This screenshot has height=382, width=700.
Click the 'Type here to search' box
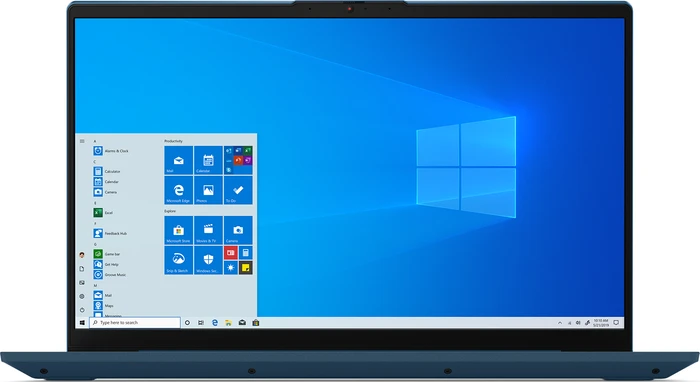(135, 323)
